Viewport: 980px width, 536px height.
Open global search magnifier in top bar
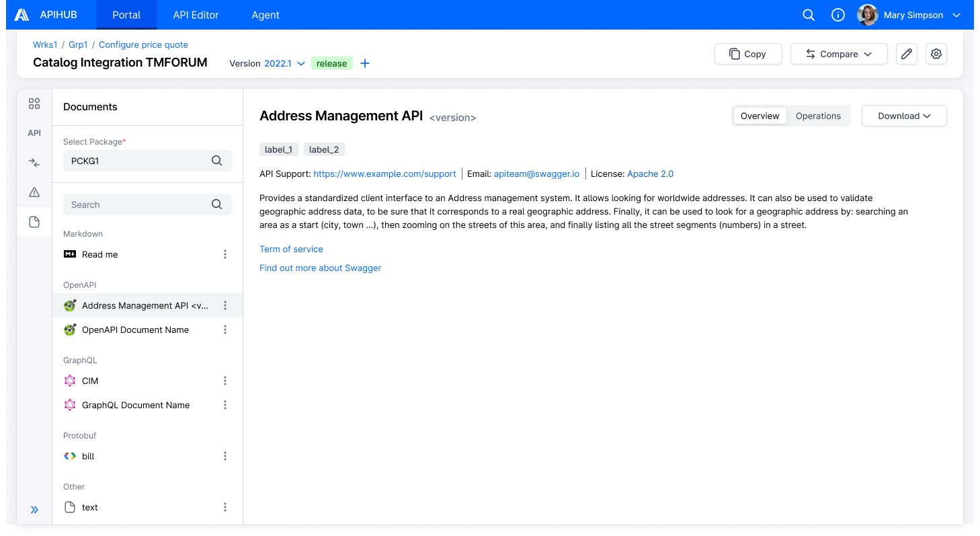(809, 15)
